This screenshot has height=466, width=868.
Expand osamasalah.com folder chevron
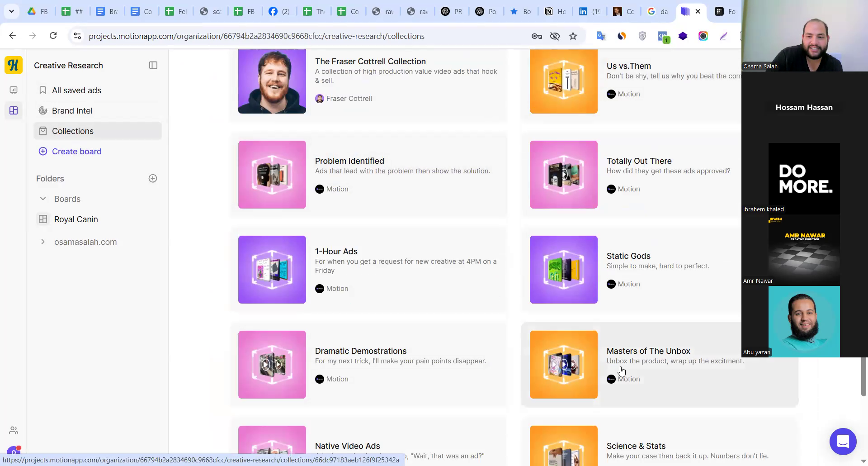coord(43,242)
